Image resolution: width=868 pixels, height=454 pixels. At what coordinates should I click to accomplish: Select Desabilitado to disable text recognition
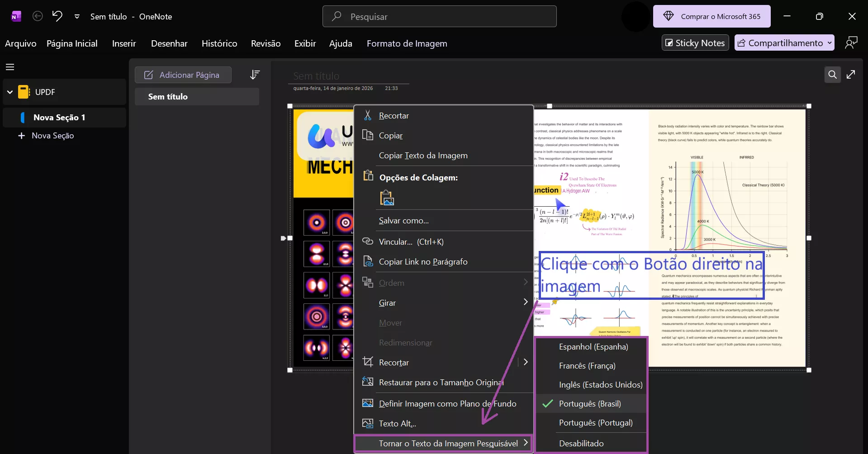pyautogui.click(x=581, y=444)
